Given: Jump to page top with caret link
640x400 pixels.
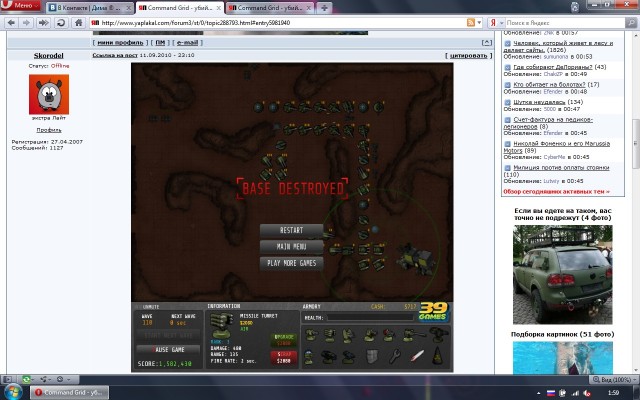Looking at the screenshot, I should click(487, 42).
